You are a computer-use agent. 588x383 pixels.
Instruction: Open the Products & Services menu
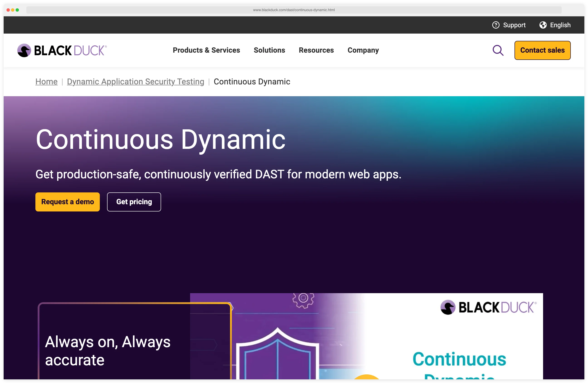(206, 50)
